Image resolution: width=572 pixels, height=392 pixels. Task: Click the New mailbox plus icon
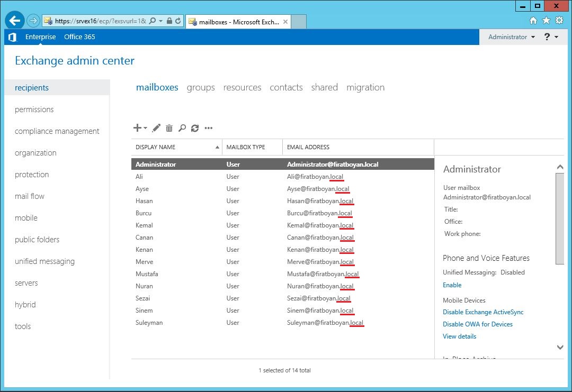click(x=137, y=128)
